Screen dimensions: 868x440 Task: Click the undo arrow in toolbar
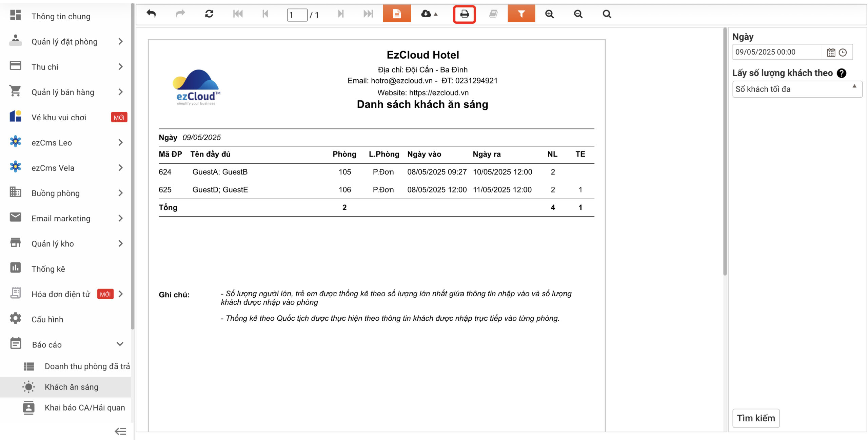(151, 14)
